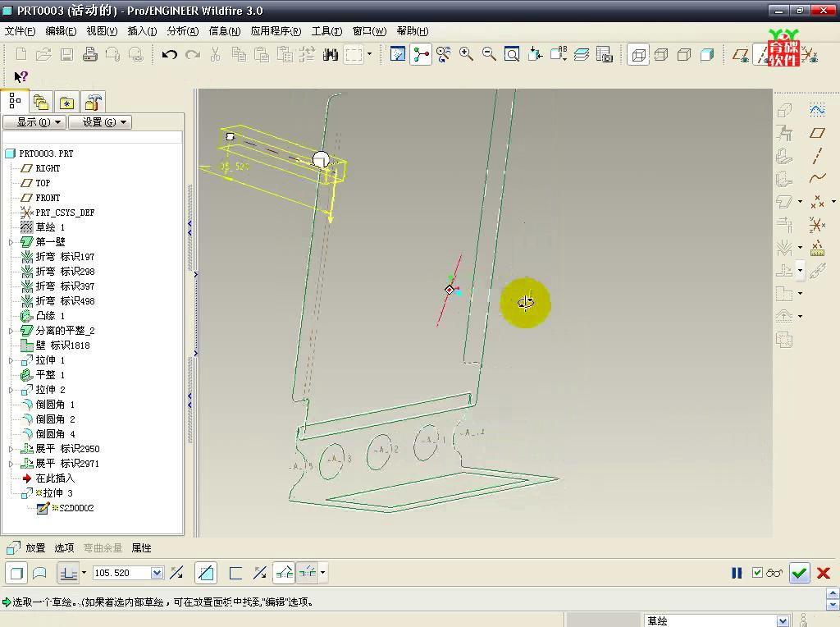840x627 pixels.
Task: Open the 插入(I) menu
Action: click(142, 31)
